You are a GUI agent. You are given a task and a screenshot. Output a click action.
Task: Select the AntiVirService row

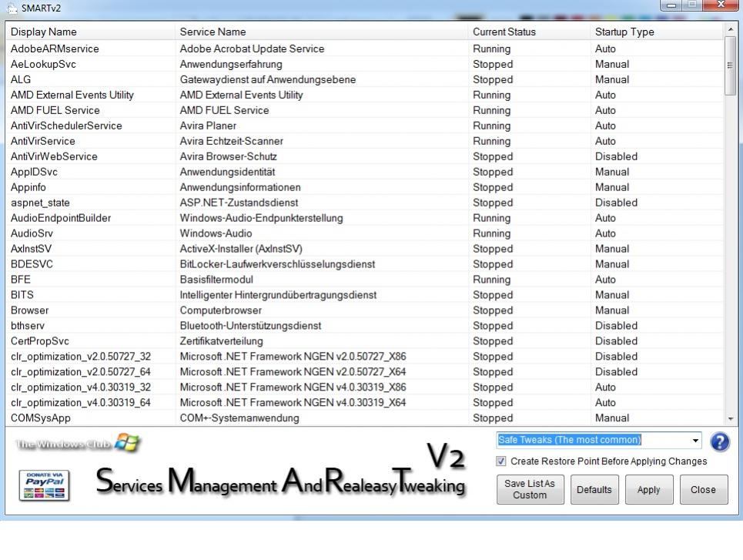pyautogui.click(x=364, y=141)
